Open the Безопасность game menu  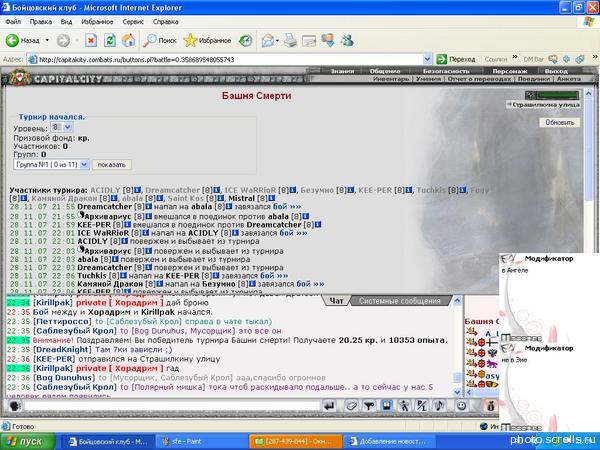pyautogui.click(x=446, y=71)
